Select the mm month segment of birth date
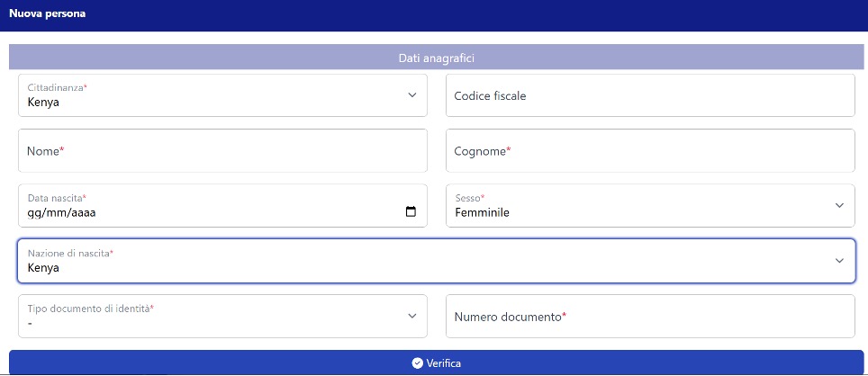868x376 pixels. (x=56, y=212)
